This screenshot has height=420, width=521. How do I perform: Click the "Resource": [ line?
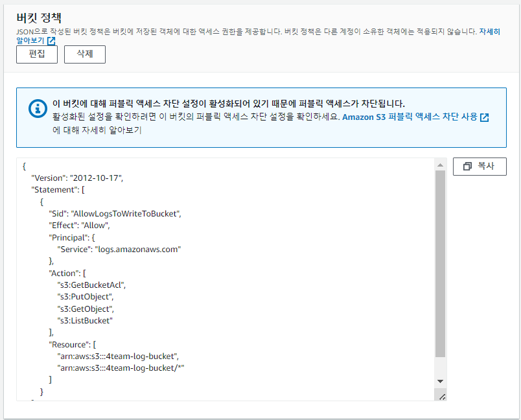72,345
